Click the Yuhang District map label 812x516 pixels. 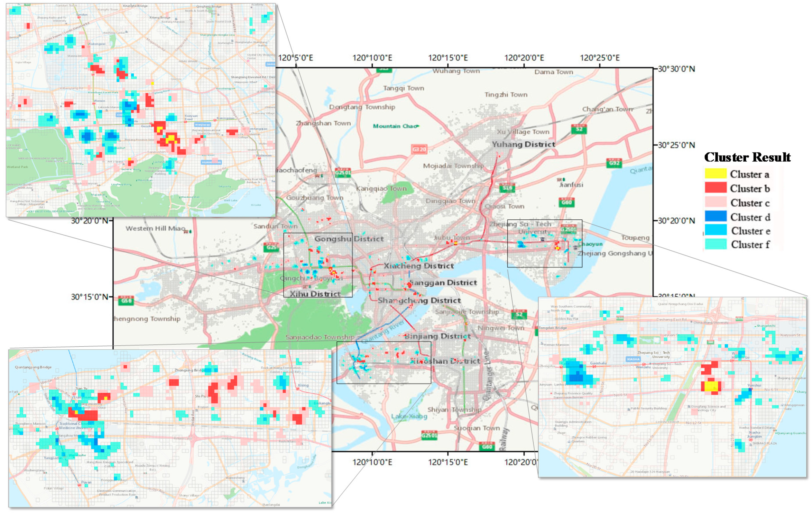pos(523,144)
